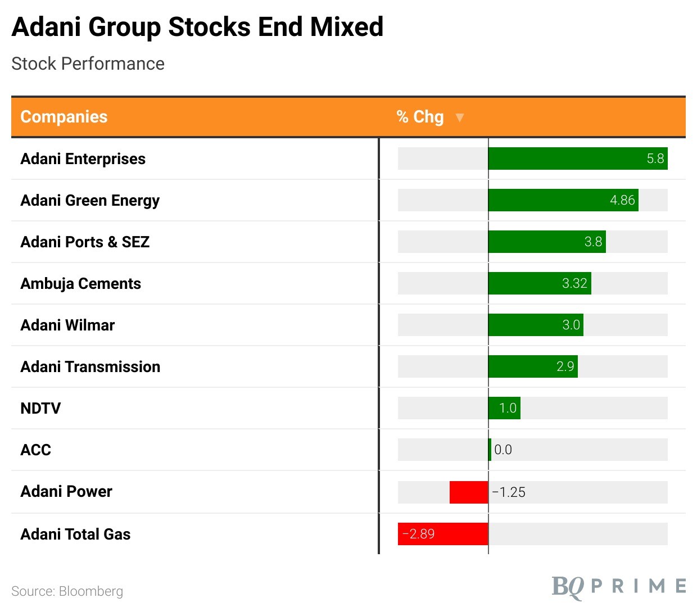Image resolution: width=697 pixels, height=616 pixels.
Task: Click the Adani Ports & SEZ label
Action: tap(85, 242)
